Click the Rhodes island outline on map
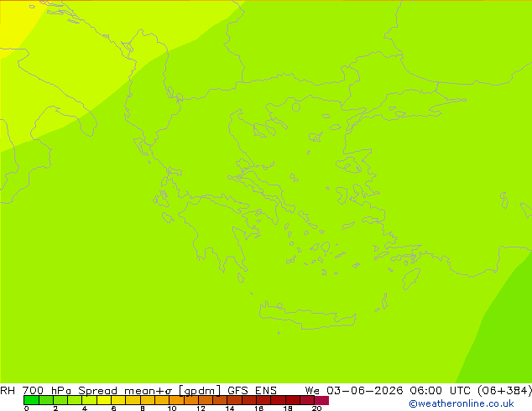 411,278
